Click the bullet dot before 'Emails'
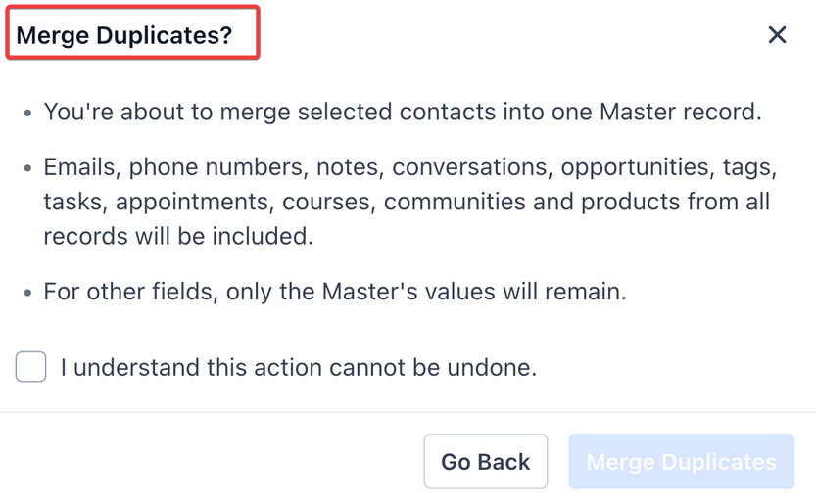The image size is (816, 504). coord(27,169)
